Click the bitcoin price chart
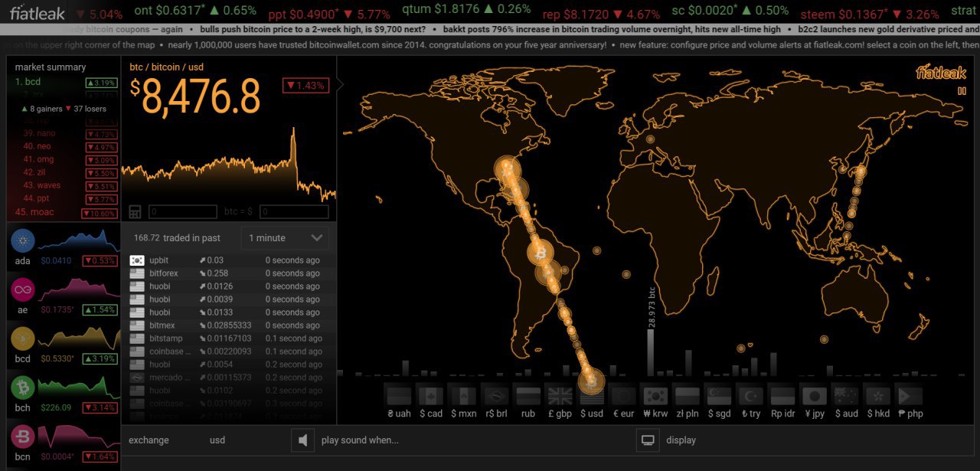 tap(229, 165)
